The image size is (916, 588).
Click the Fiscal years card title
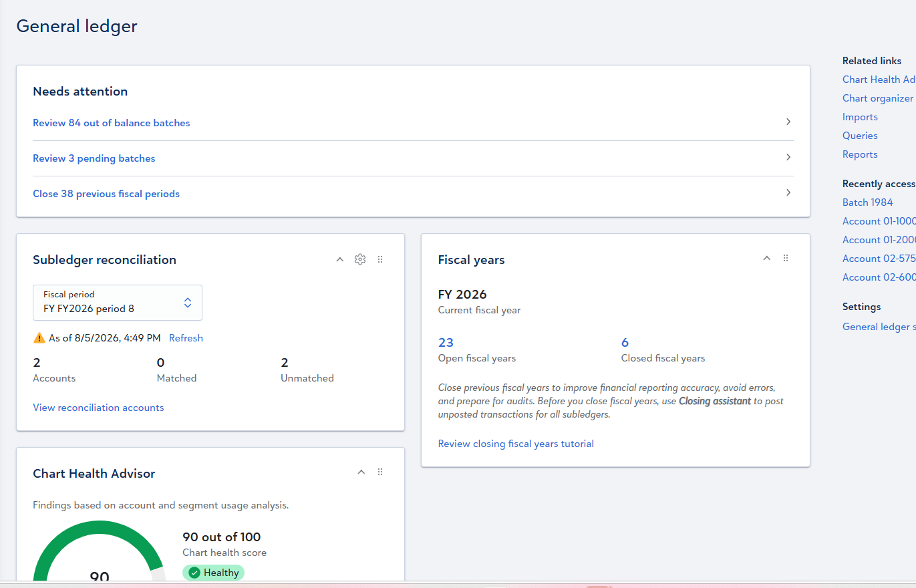pos(471,260)
